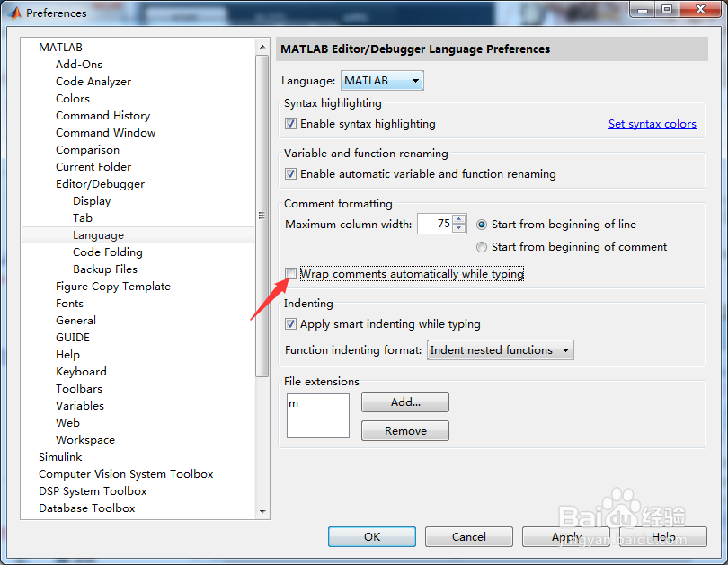Open Code Analyzer preferences
Image resolution: width=728 pixels, height=565 pixels.
pyautogui.click(x=93, y=82)
